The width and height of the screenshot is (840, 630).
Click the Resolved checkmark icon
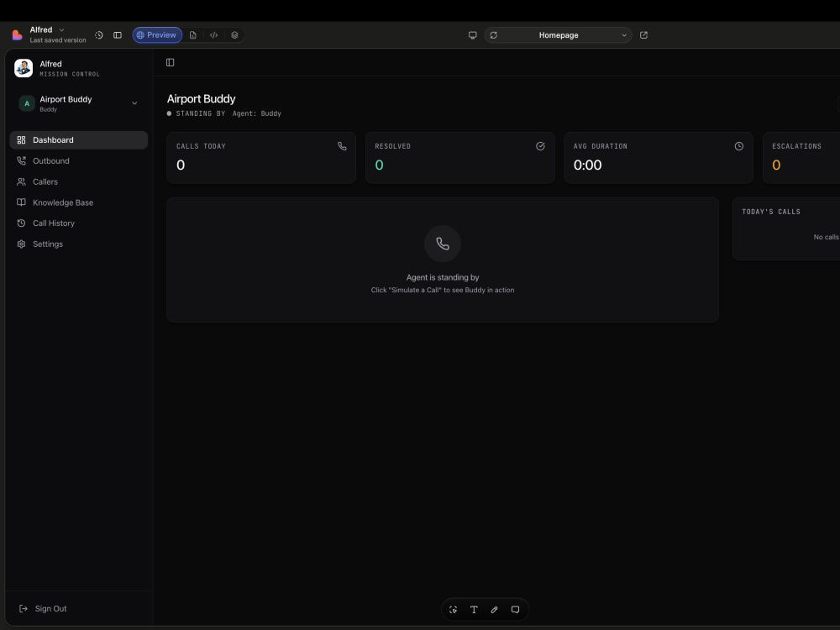(540, 146)
